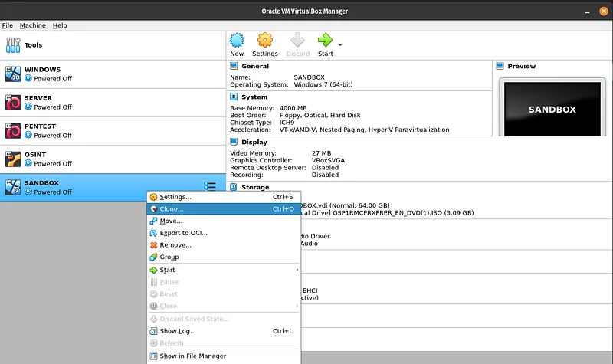This screenshot has width=613, height=364.
Task: Choose Show in File Manager entry
Action: coord(224,356)
